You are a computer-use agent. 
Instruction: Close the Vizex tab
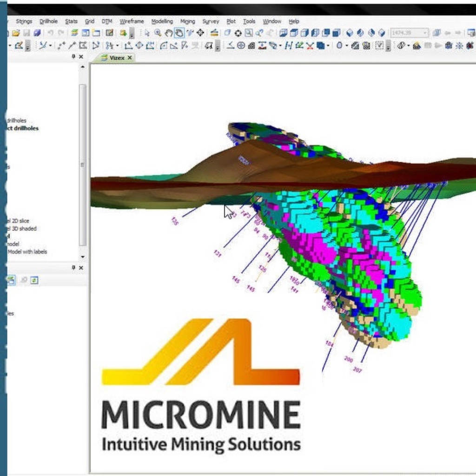tap(130, 58)
